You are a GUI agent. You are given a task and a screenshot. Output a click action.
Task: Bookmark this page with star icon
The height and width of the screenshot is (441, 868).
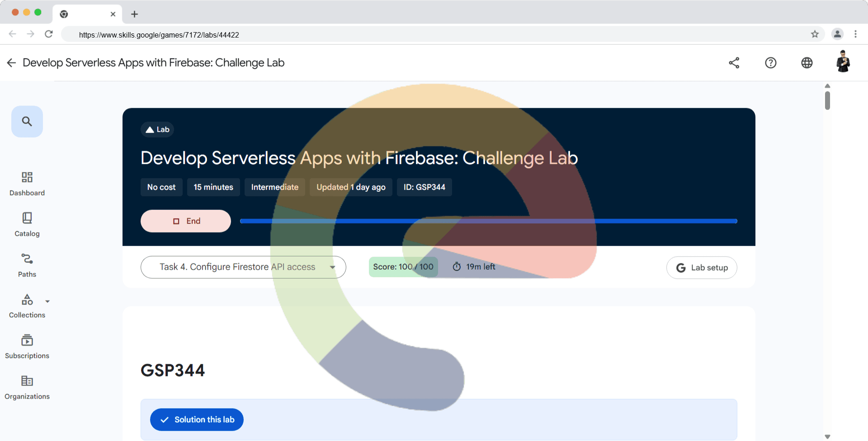coord(815,34)
